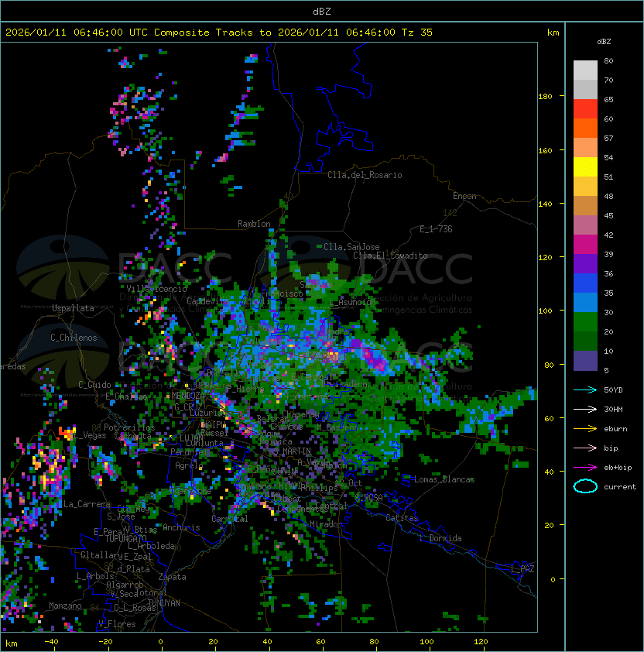Screen dimensions: 644x652
Task: Click the Lomas_Blancas place label
Action: click(444, 479)
